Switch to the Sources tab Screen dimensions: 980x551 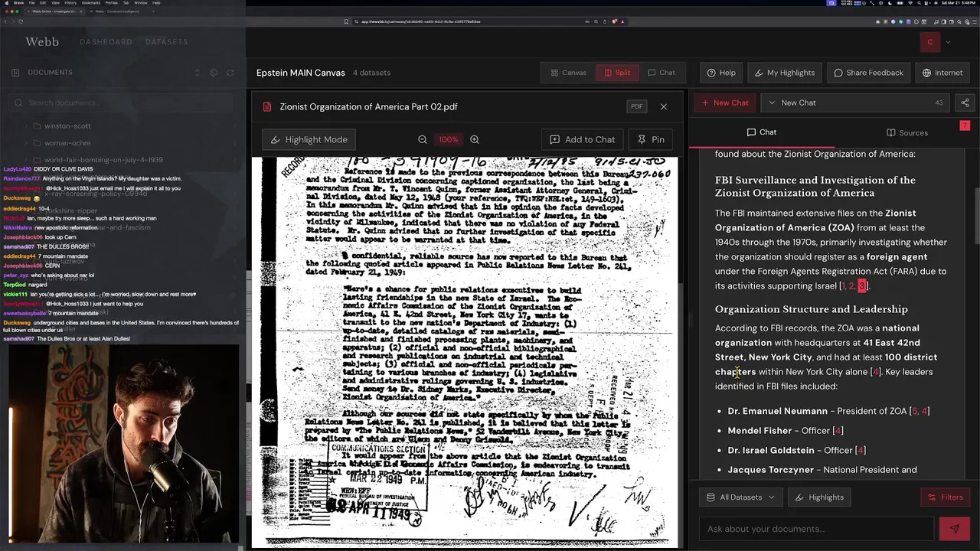click(x=906, y=132)
